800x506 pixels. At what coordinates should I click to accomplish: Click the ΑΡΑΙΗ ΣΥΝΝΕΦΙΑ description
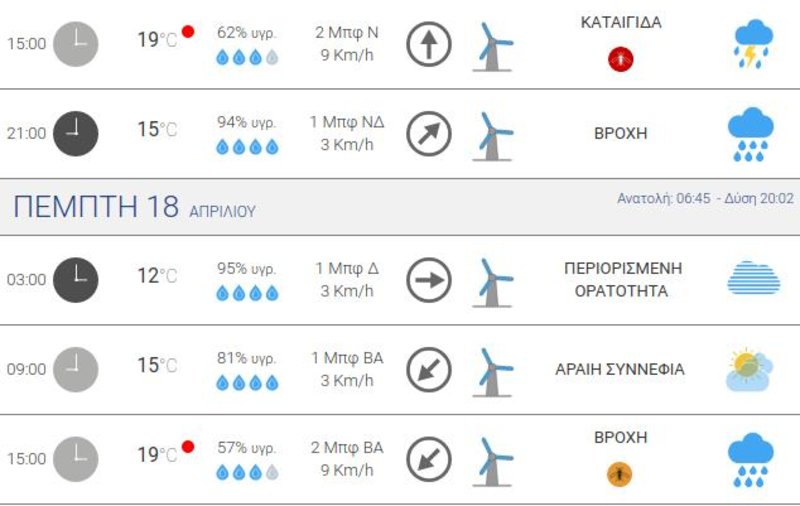pyautogui.click(x=620, y=369)
